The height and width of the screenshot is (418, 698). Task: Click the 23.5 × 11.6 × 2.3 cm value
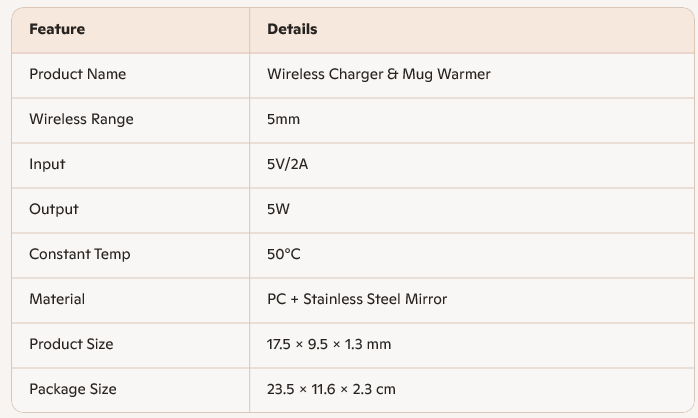(331, 389)
